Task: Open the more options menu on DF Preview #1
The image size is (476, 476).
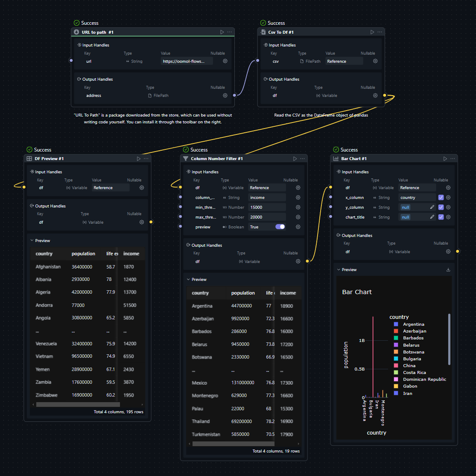Action: point(146,159)
